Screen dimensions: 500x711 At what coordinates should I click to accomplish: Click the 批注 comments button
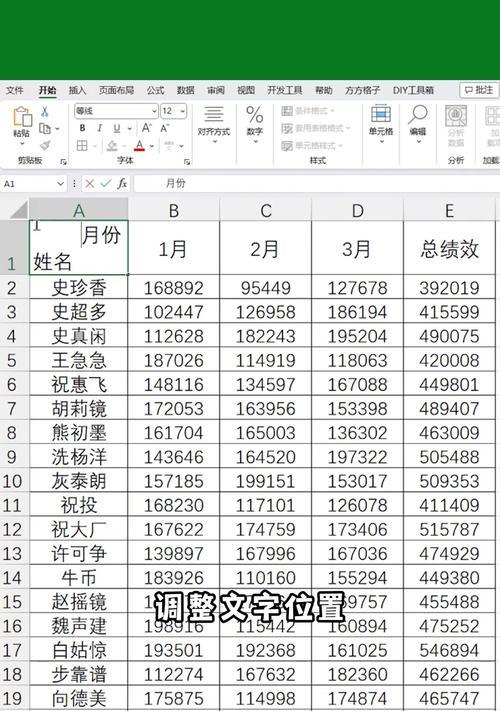(479, 90)
